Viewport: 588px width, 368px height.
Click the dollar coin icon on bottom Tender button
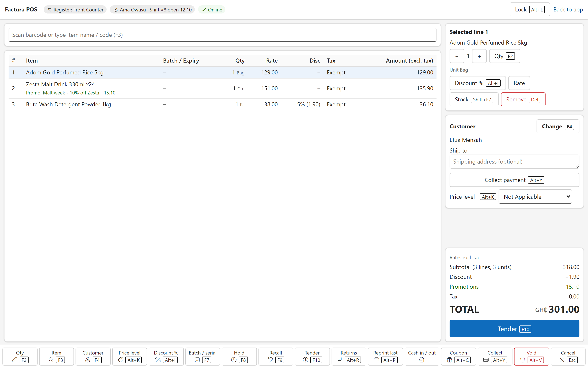(x=306, y=360)
